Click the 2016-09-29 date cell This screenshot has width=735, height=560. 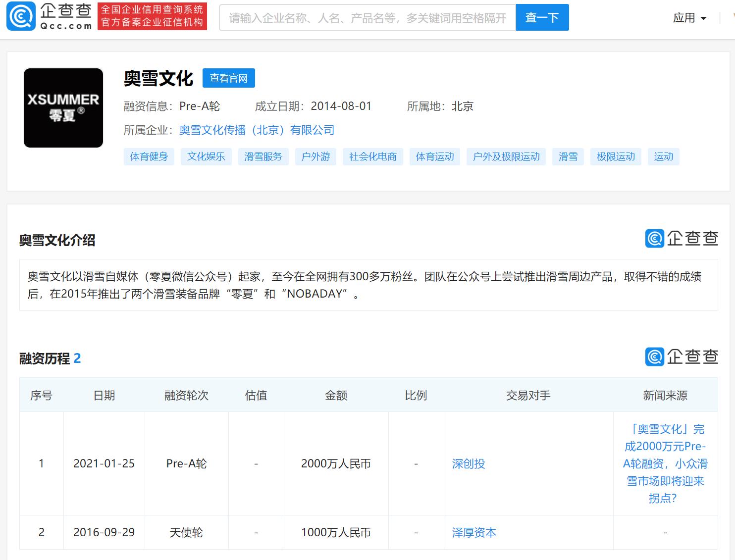pos(104,533)
